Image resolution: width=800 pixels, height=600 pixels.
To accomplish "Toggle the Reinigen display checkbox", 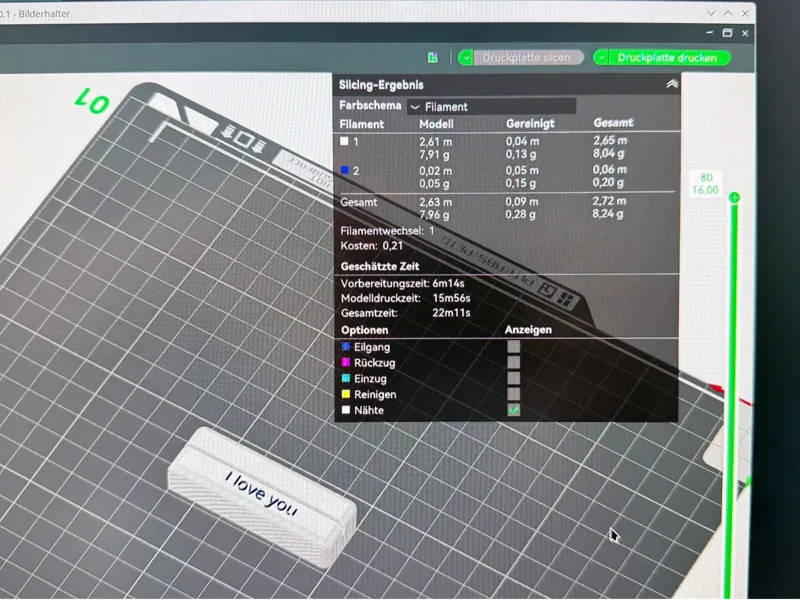I will [514, 394].
